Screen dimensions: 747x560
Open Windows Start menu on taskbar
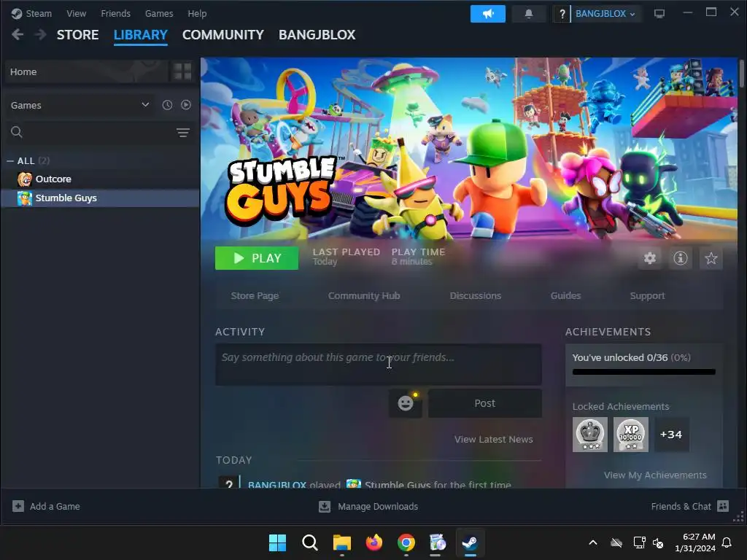point(278,542)
